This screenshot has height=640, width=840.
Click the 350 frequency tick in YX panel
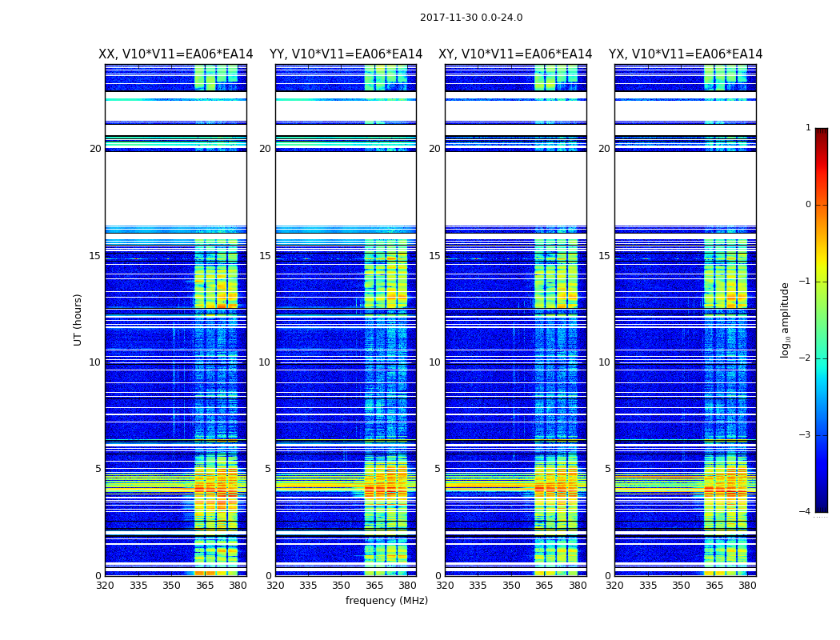point(681,586)
